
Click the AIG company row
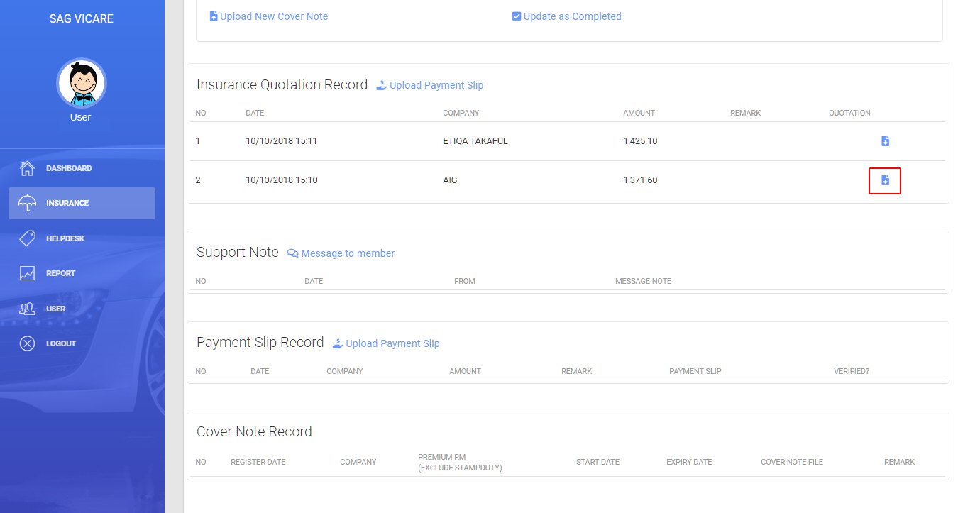(x=450, y=180)
